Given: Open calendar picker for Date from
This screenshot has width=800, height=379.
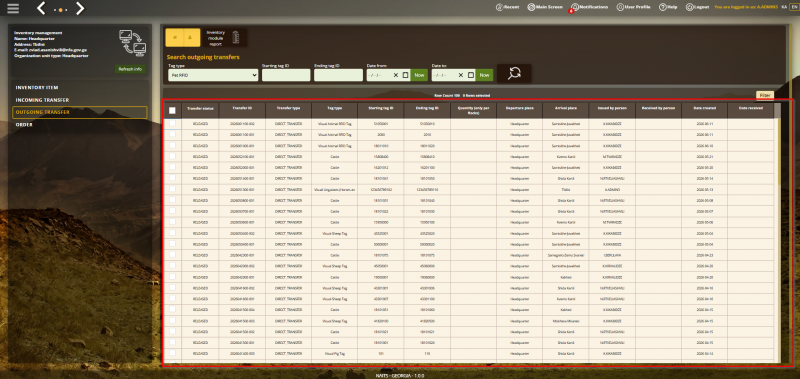Looking at the screenshot, I should tap(406, 75).
